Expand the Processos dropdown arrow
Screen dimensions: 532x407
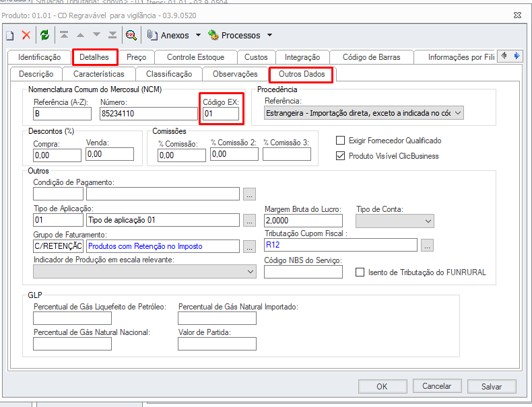(270, 35)
